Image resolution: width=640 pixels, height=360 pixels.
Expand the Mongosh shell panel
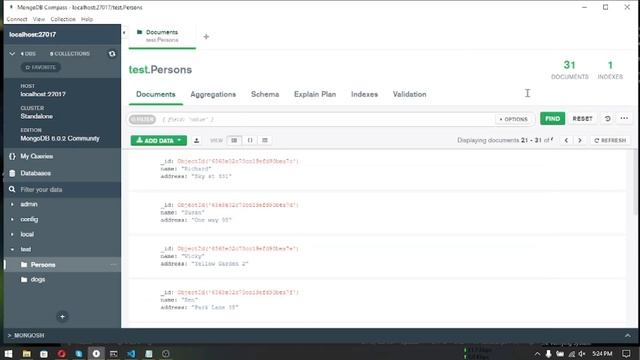(627, 336)
